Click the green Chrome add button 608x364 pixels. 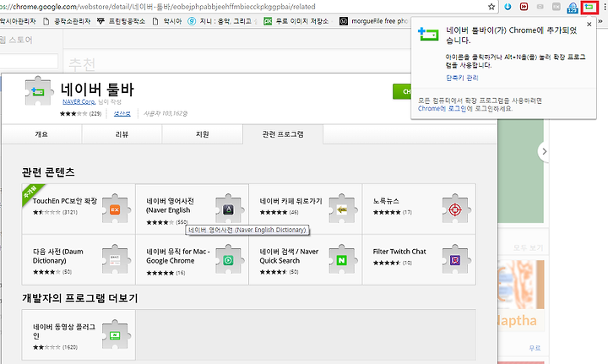pos(402,91)
